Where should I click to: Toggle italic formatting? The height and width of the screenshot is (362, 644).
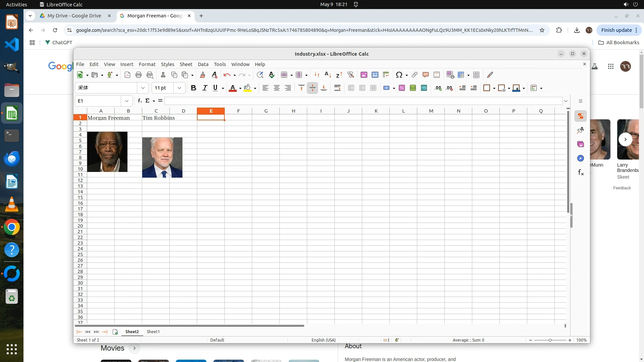tap(205, 88)
